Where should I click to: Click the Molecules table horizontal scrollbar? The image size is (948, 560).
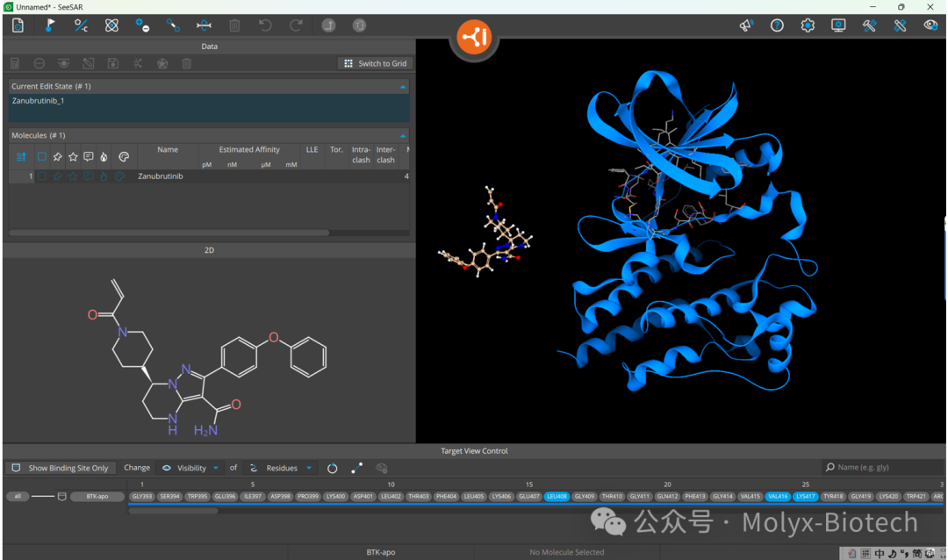(169, 233)
